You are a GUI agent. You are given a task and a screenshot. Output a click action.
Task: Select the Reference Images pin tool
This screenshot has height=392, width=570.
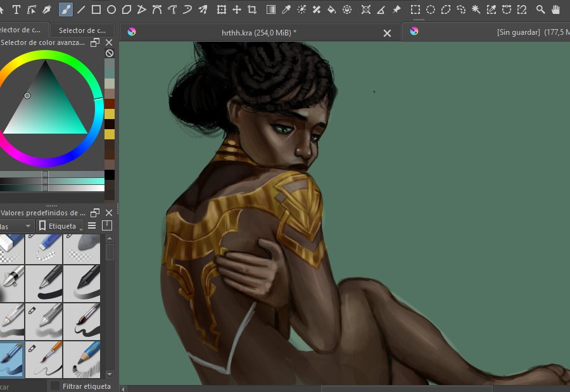[396, 9]
